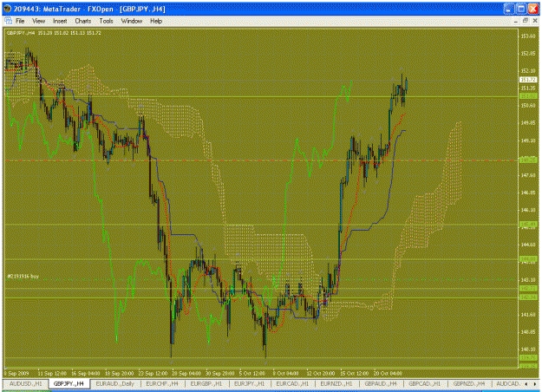The width and height of the screenshot is (542, 392).
Task: Open the Help menu
Action: [156, 21]
